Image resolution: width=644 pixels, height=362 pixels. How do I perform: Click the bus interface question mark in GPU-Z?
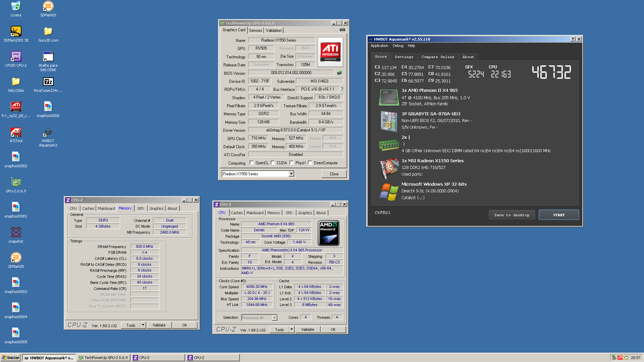342,89
